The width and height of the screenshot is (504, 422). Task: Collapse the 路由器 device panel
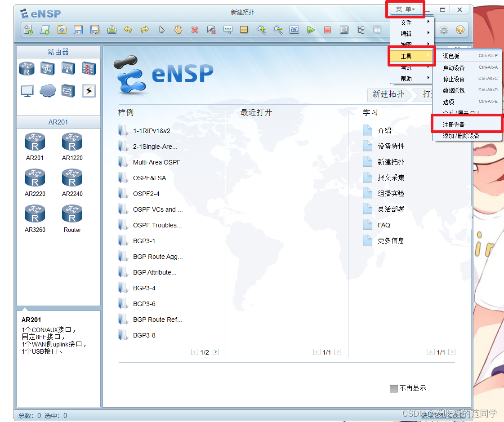point(58,51)
